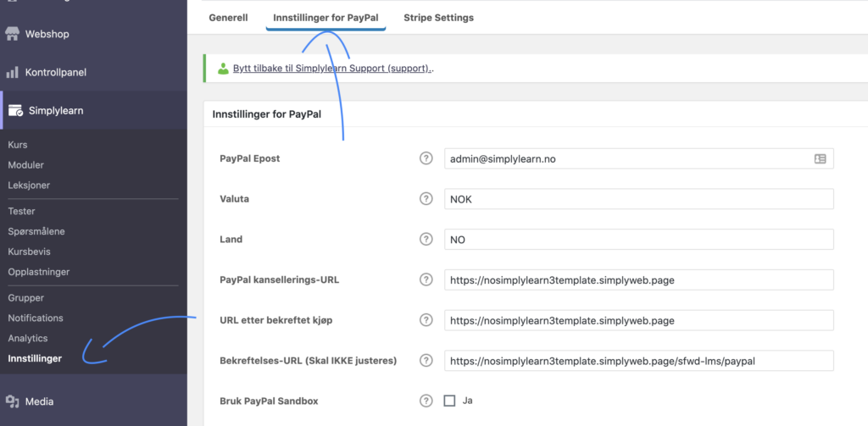Open the Stripe Settings tab
The height and width of the screenshot is (426, 868).
438,18
